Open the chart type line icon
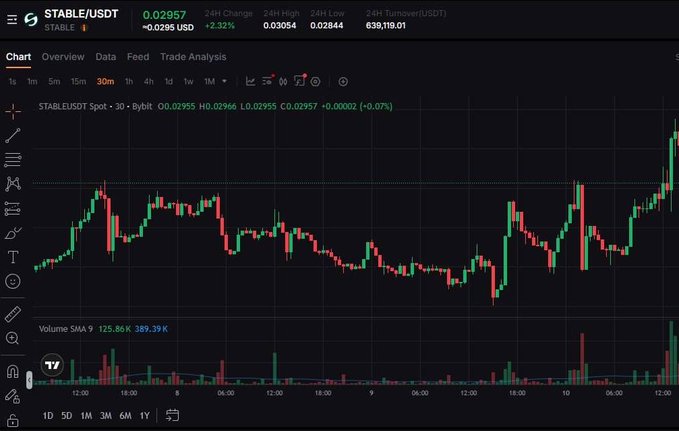 [250, 81]
